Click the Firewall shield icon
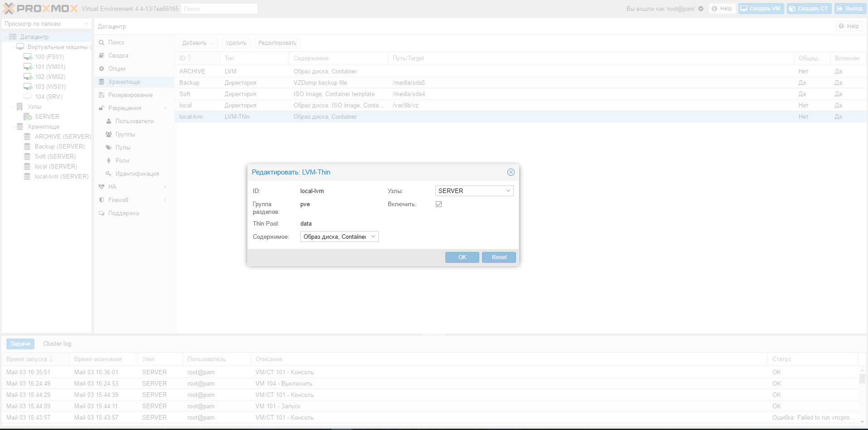The height and width of the screenshot is (430, 868). tap(101, 200)
